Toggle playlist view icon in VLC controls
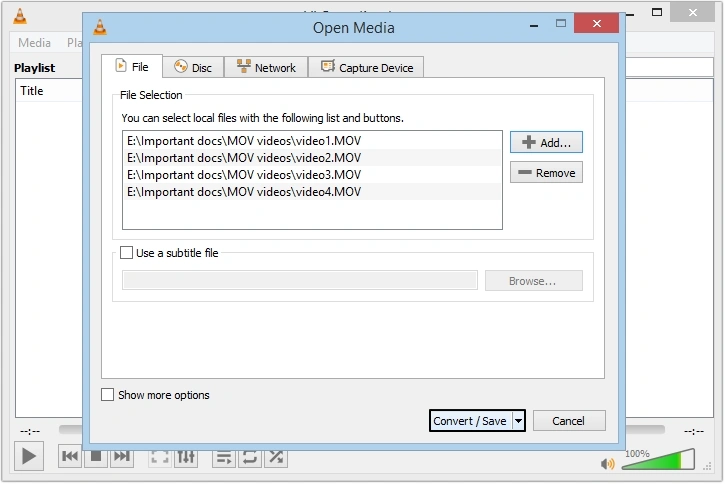725x484 pixels. click(x=224, y=458)
